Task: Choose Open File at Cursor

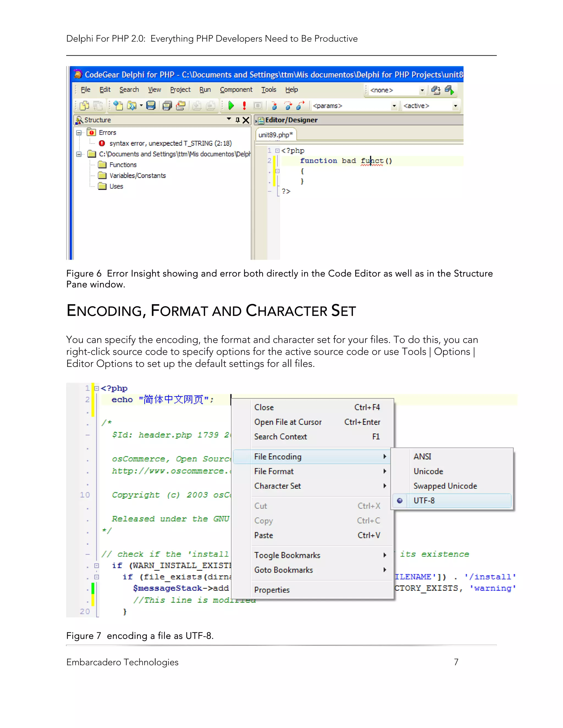Action: pyautogui.click(x=317, y=422)
